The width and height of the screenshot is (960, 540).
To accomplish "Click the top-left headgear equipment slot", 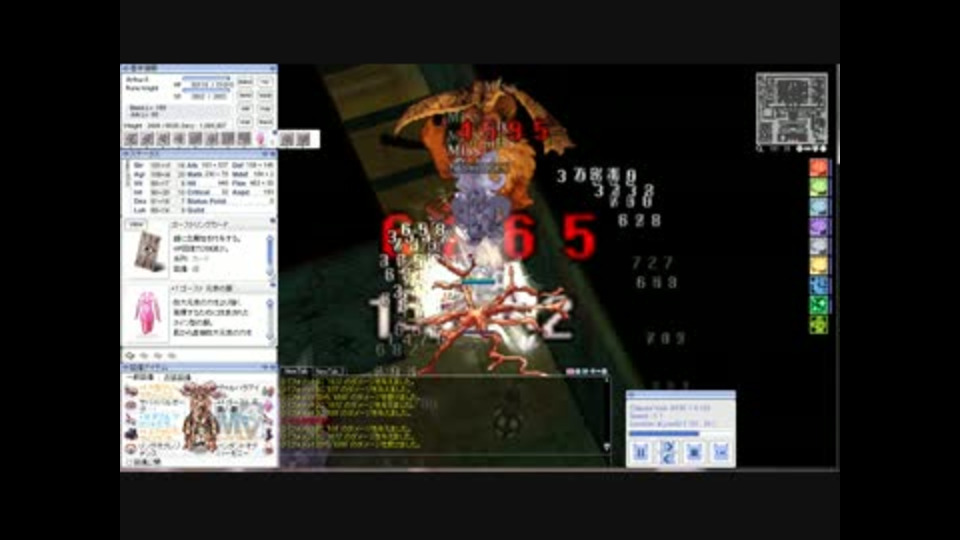I will click(x=130, y=391).
